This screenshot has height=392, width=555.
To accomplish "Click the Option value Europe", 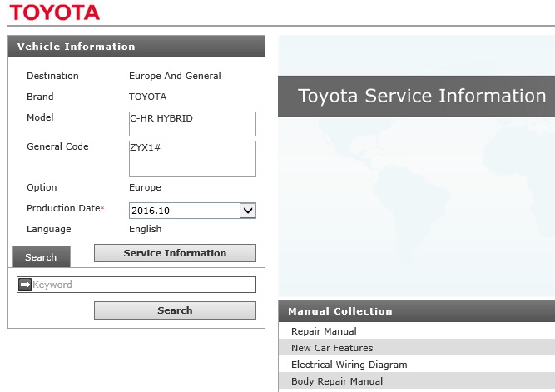I will tap(145, 187).
